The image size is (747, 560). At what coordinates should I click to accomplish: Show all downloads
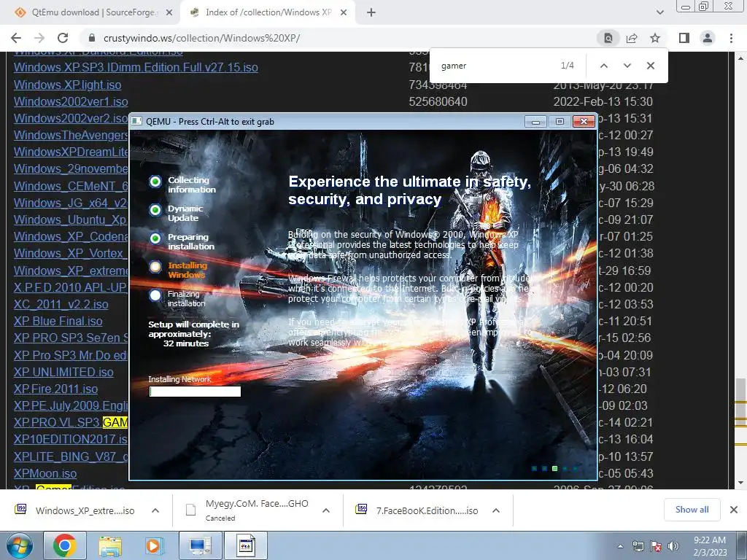692,510
